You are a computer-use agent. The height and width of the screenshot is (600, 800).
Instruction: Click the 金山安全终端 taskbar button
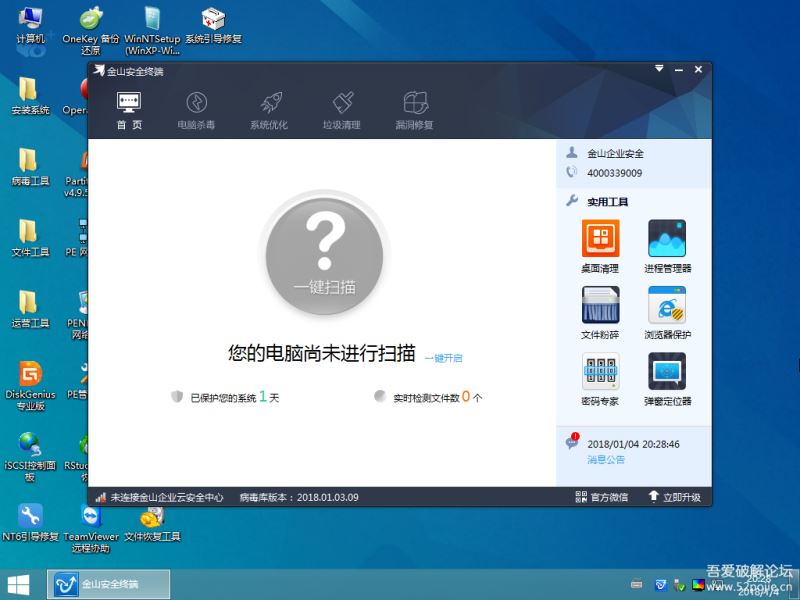point(109,584)
